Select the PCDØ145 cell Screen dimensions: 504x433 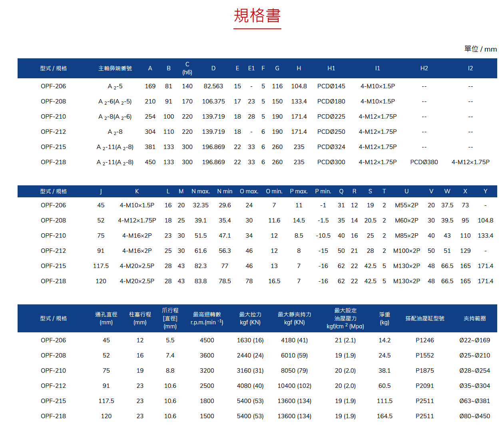331,86
